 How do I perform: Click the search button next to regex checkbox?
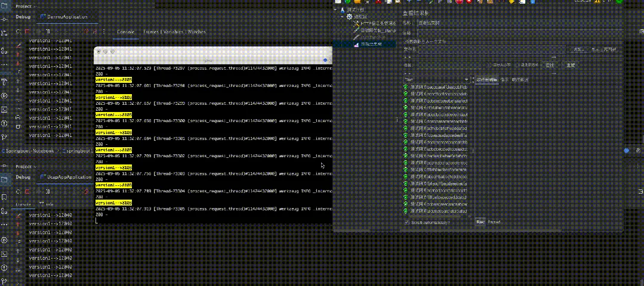tap(550, 65)
